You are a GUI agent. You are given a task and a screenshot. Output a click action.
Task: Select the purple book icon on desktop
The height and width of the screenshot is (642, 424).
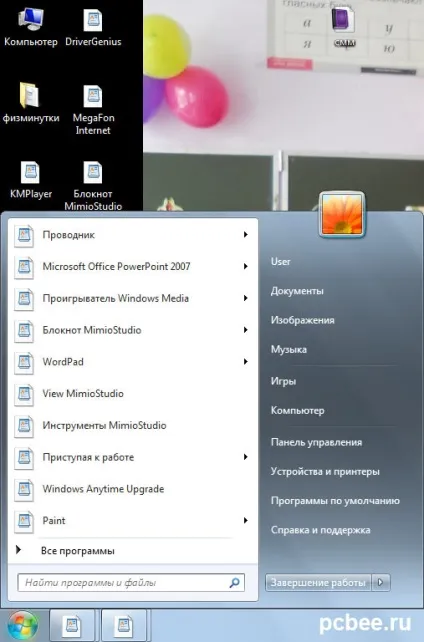click(343, 20)
